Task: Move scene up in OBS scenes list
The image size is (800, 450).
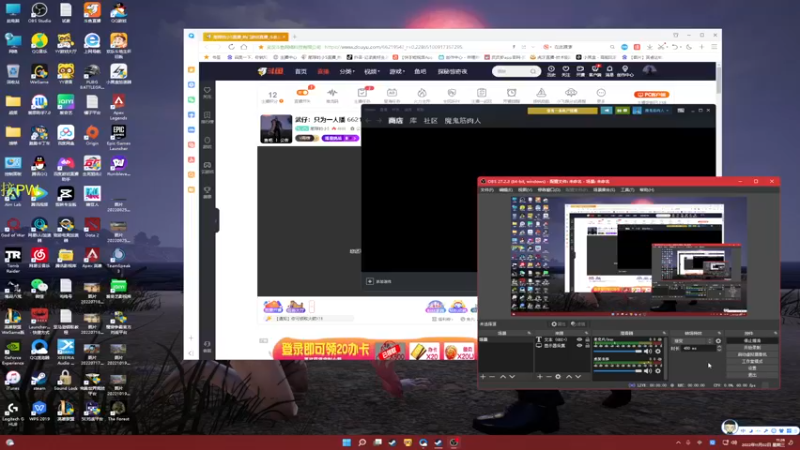Action: pyautogui.click(x=503, y=377)
